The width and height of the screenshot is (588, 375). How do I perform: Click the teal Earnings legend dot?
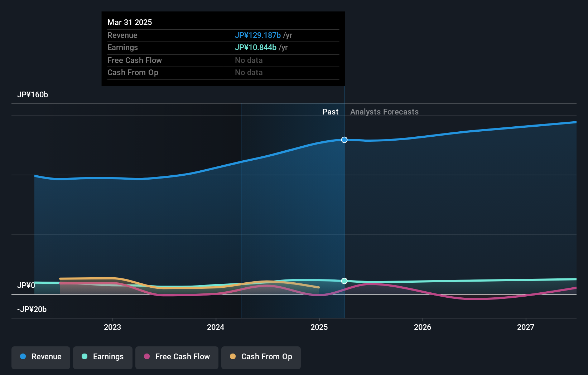coord(85,356)
